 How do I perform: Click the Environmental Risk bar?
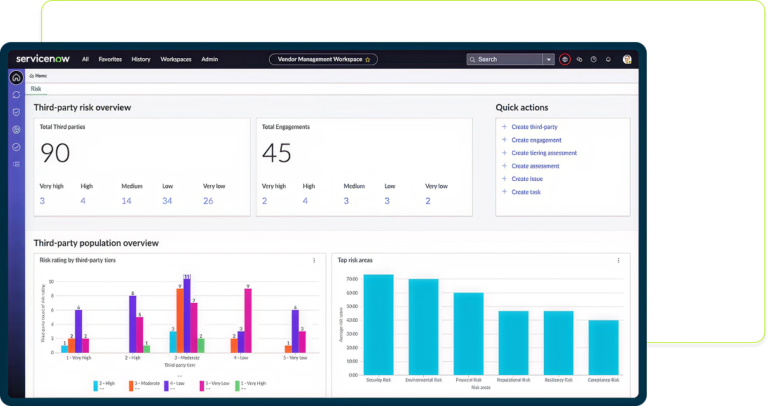point(423,327)
